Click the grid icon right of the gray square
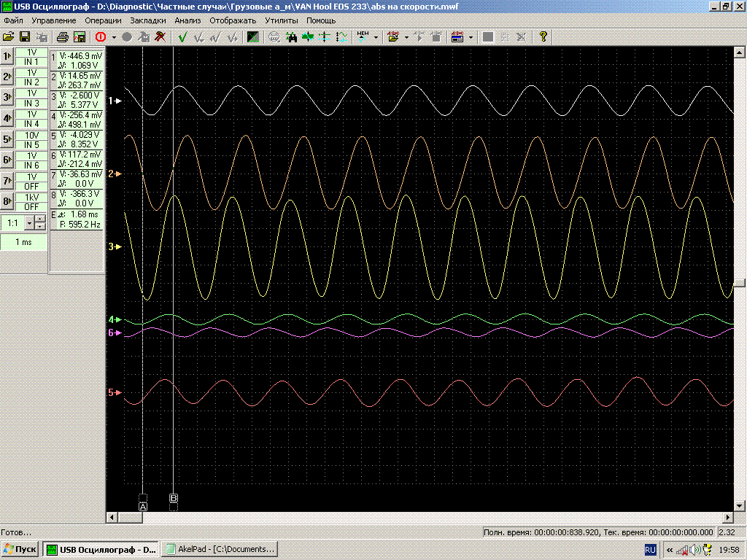The image size is (747, 560). click(x=505, y=36)
